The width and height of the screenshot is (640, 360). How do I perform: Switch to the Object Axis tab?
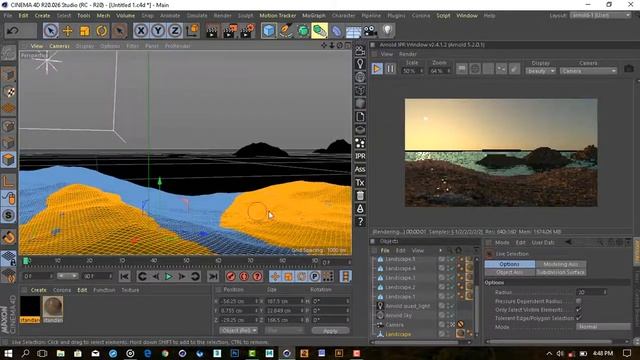(510, 272)
